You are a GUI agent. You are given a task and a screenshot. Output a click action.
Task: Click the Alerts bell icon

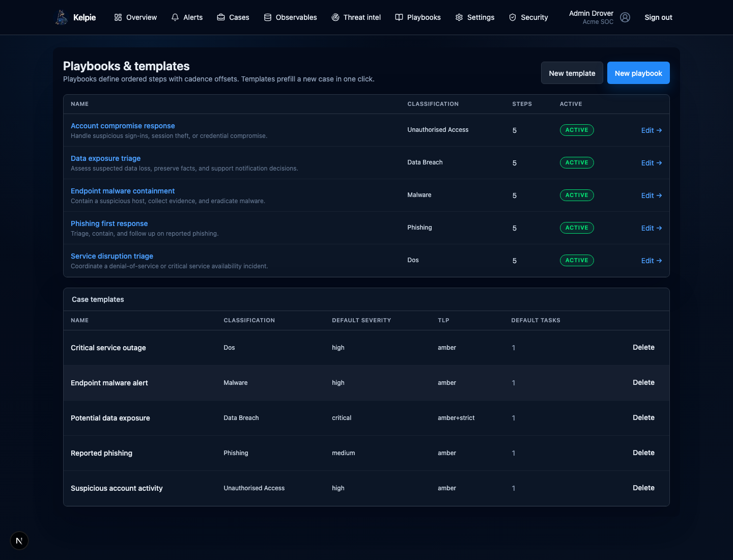[175, 17]
